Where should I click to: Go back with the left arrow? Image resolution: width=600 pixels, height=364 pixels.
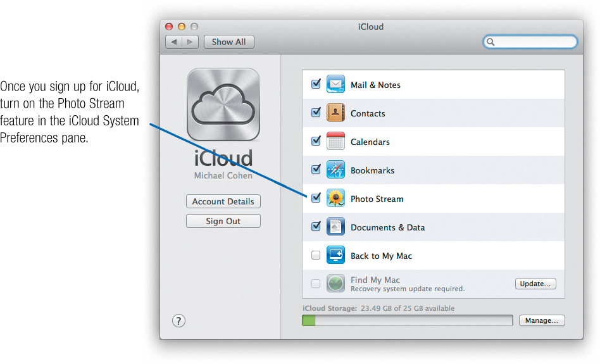tap(173, 42)
